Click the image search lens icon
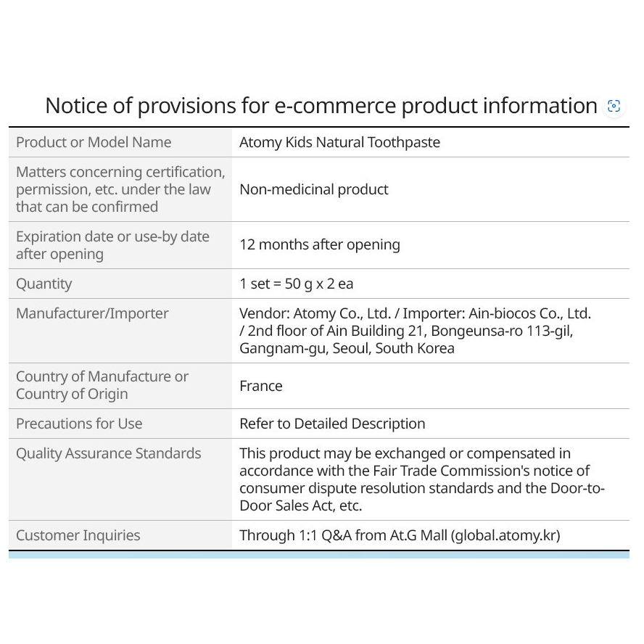Screen dimensions: 644x644 click(x=614, y=107)
